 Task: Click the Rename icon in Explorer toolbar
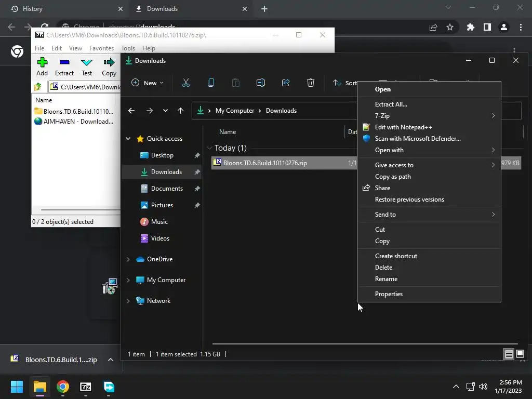[261, 83]
